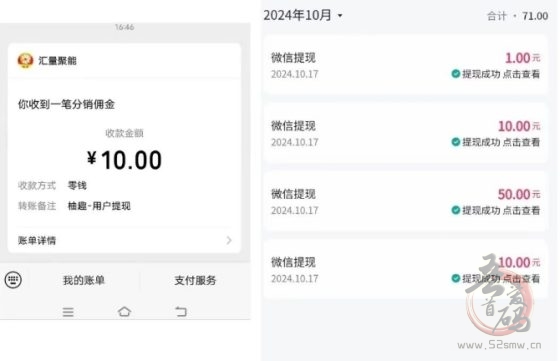
Task: Click the 汇量聚能 account name
Action: point(58,61)
